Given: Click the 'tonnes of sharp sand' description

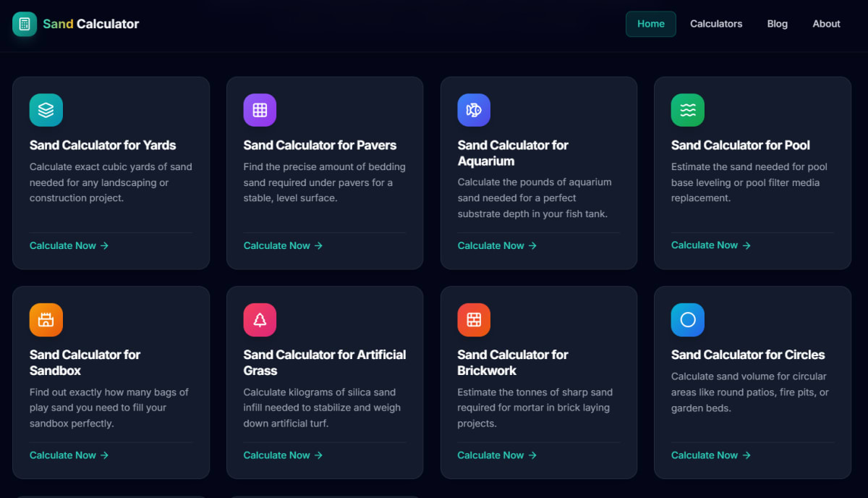Looking at the screenshot, I should pyautogui.click(x=535, y=408).
